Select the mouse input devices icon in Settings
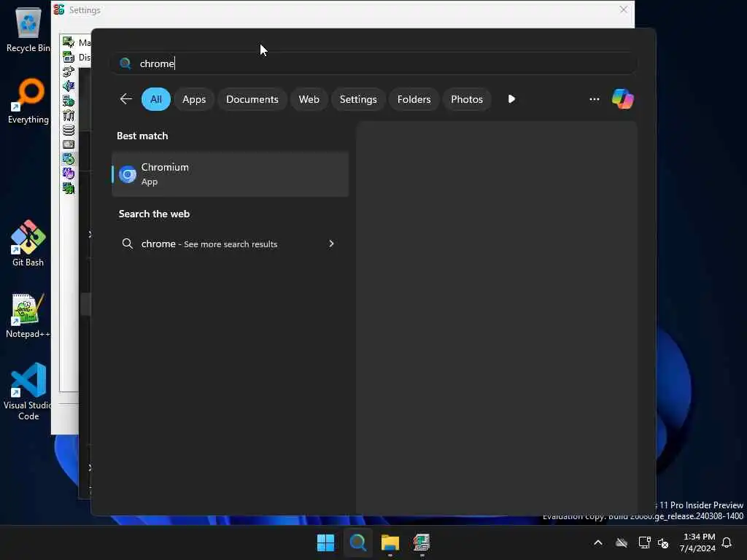This screenshot has height=560, width=747. click(x=69, y=71)
